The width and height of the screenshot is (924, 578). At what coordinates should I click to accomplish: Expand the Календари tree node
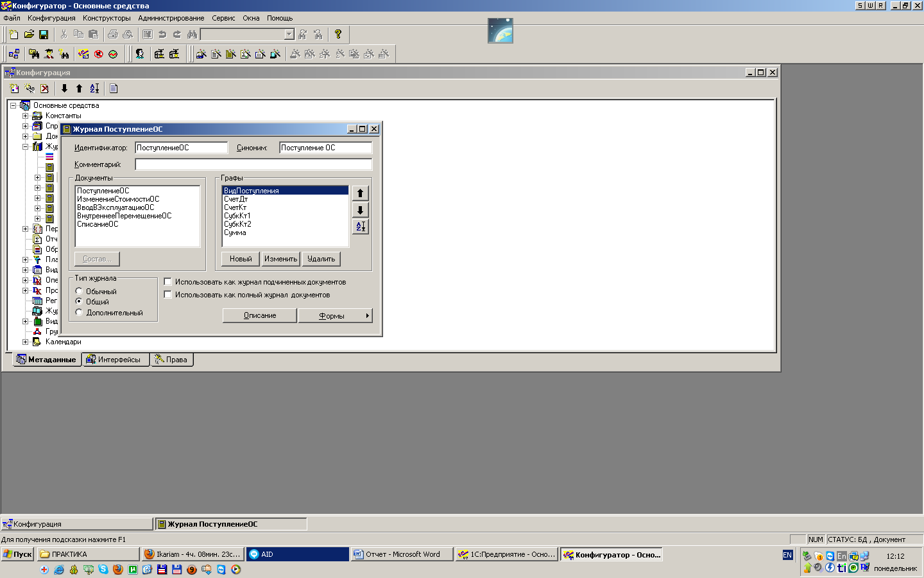(25, 342)
